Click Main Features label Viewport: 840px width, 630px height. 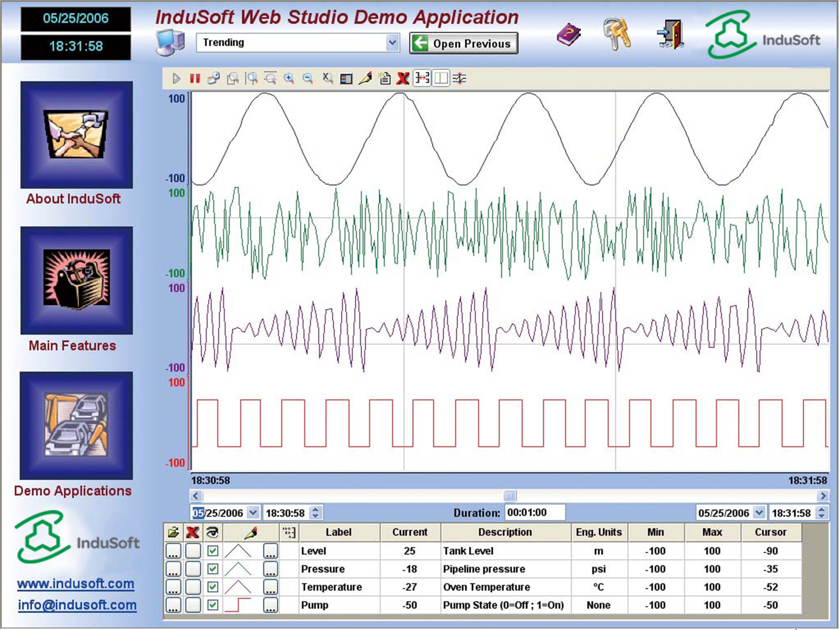point(72,345)
